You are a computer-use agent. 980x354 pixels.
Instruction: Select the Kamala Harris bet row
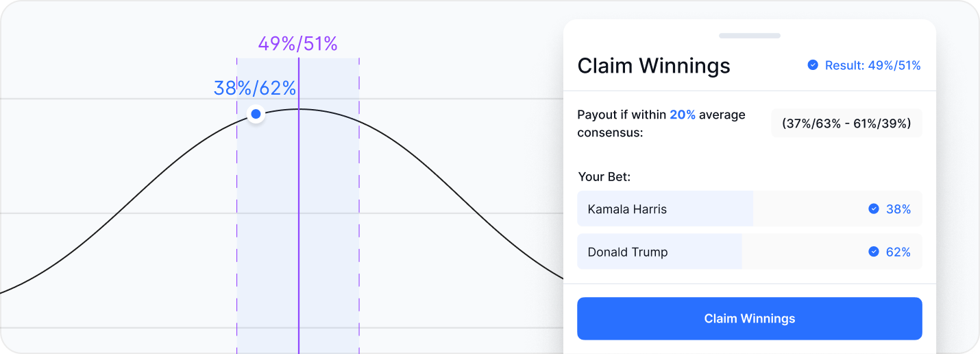pyautogui.click(x=749, y=209)
